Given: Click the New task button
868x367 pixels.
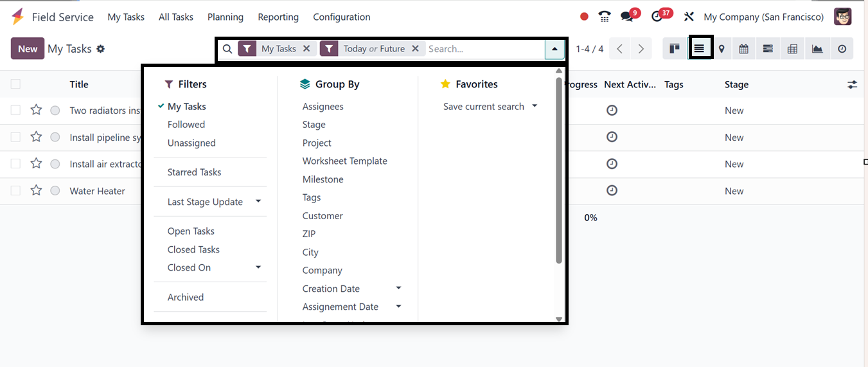Looking at the screenshot, I should coord(28,49).
